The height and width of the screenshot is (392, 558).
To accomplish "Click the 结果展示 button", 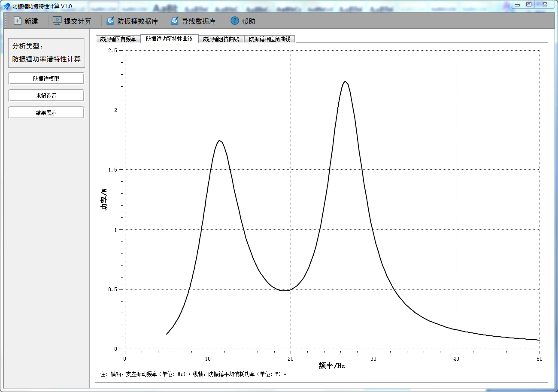I will coord(46,113).
